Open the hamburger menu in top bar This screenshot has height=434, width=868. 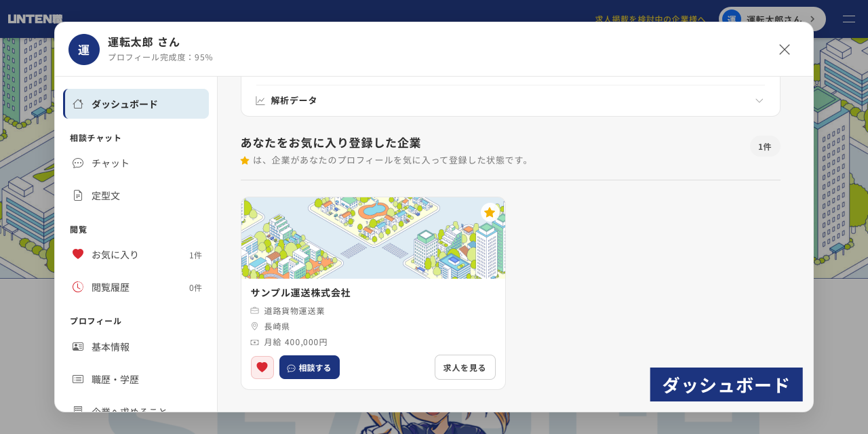coord(849,19)
